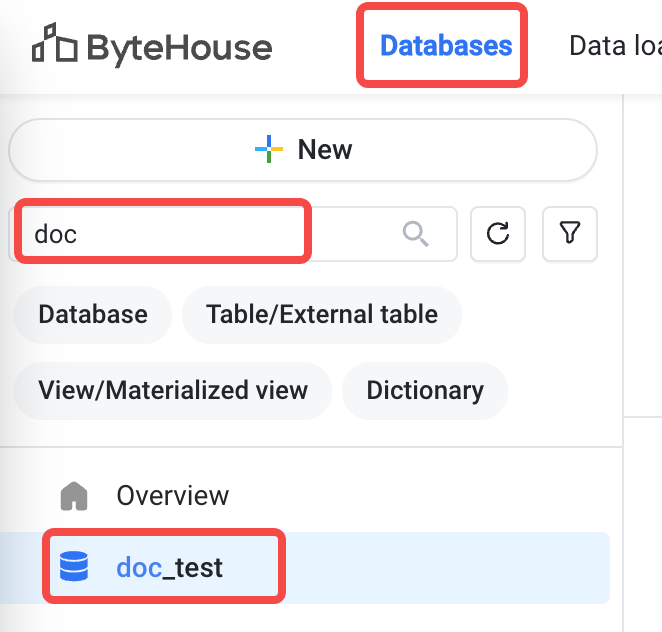The height and width of the screenshot is (632, 662).
Task: Switch to the Data loading tab
Action: (615, 46)
